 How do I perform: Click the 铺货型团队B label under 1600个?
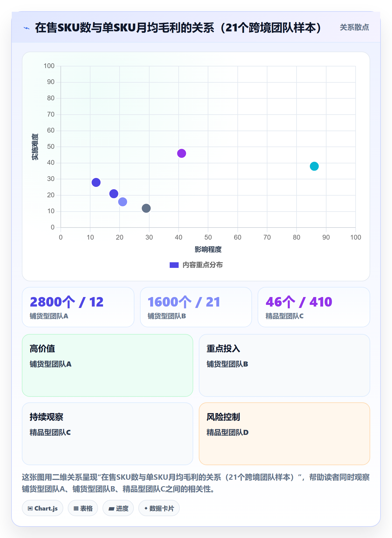click(x=167, y=316)
